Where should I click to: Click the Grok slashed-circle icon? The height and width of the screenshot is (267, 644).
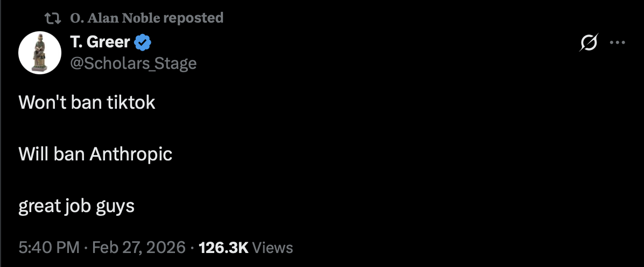click(x=589, y=43)
